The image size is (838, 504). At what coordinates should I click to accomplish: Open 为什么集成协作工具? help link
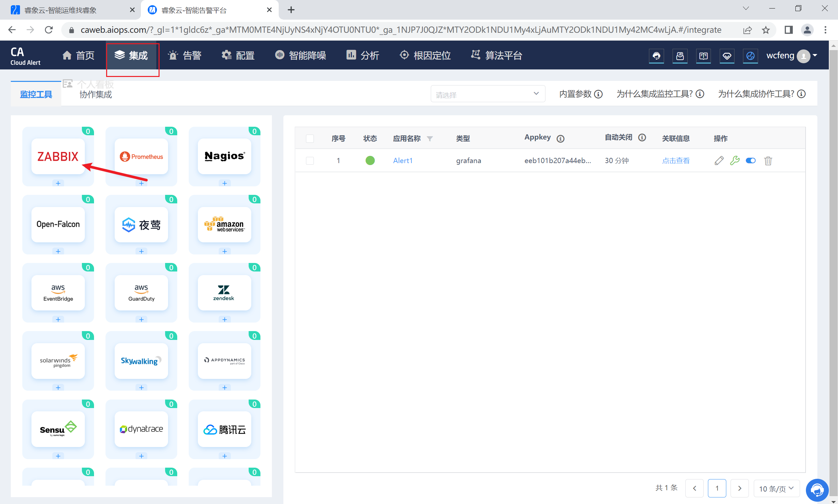[x=762, y=94]
